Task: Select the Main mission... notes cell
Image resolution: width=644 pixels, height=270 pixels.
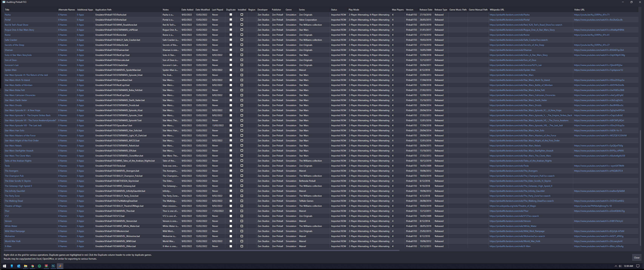Action: [x=171, y=206]
